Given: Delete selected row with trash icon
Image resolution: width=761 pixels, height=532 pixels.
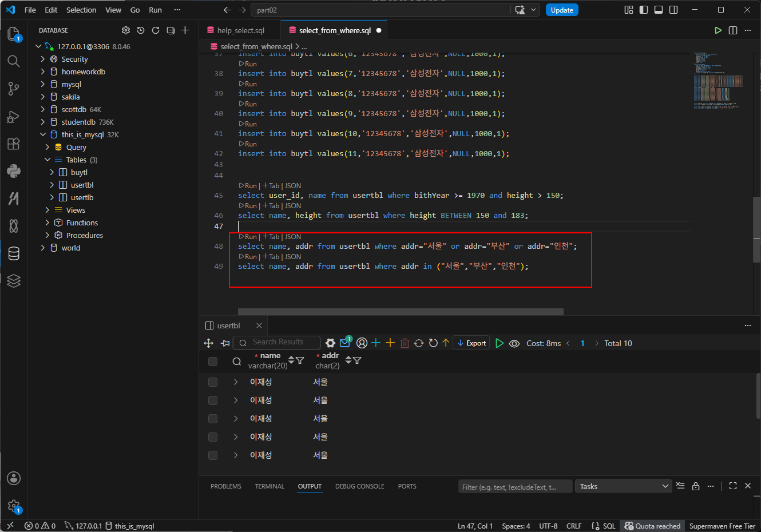Looking at the screenshot, I should pyautogui.click(x=405, y=343).
